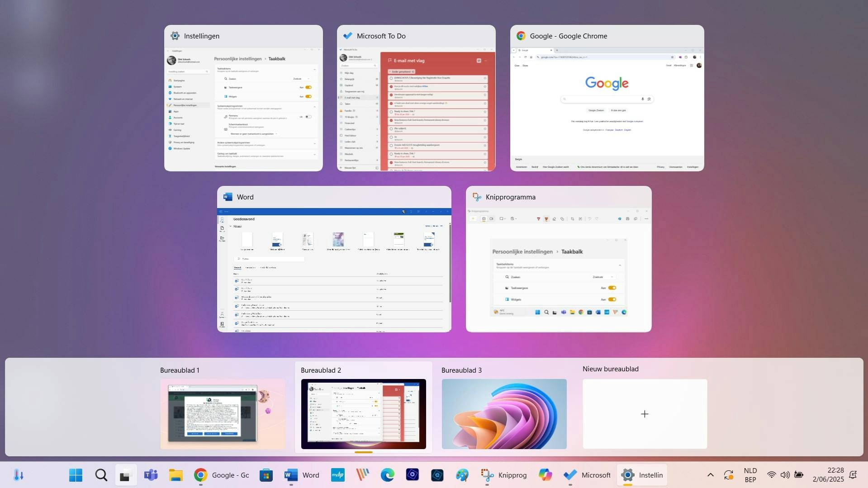This screenshot has height=488, width=868.
Task: Open Microsoft Store from the taskbar
Action: tap(266, 475)
